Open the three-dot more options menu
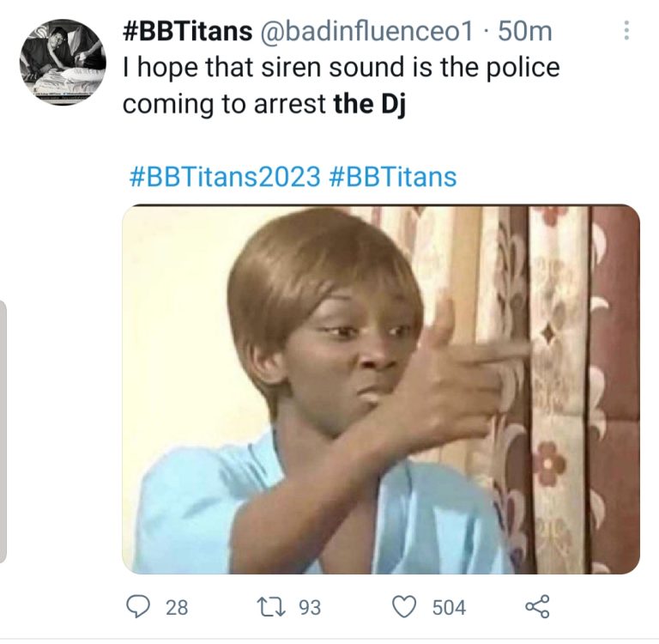 [x=626, y=30]
